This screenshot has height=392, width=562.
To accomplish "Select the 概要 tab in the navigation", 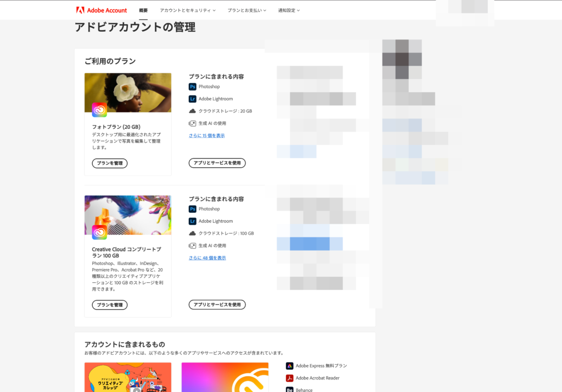I will [x=143, y=10].
